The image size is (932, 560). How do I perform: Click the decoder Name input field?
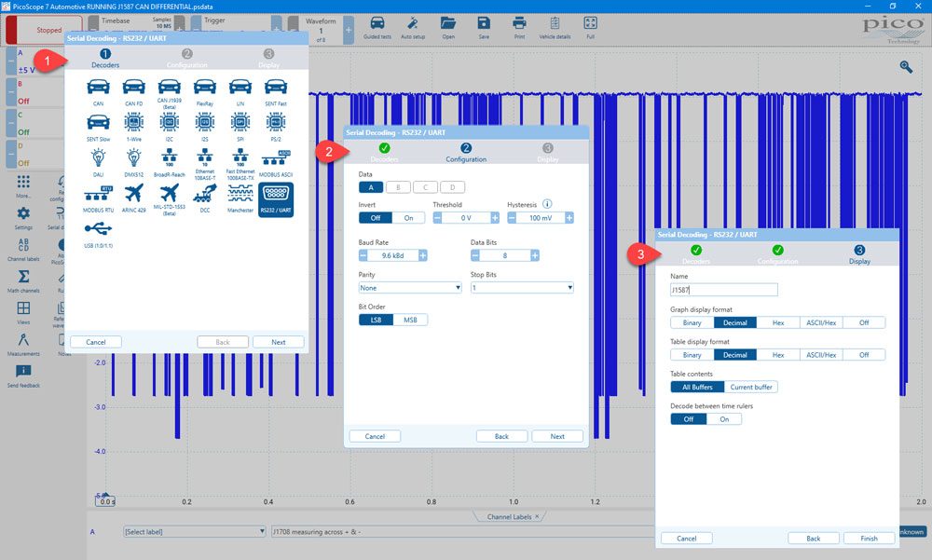[724, 290]
